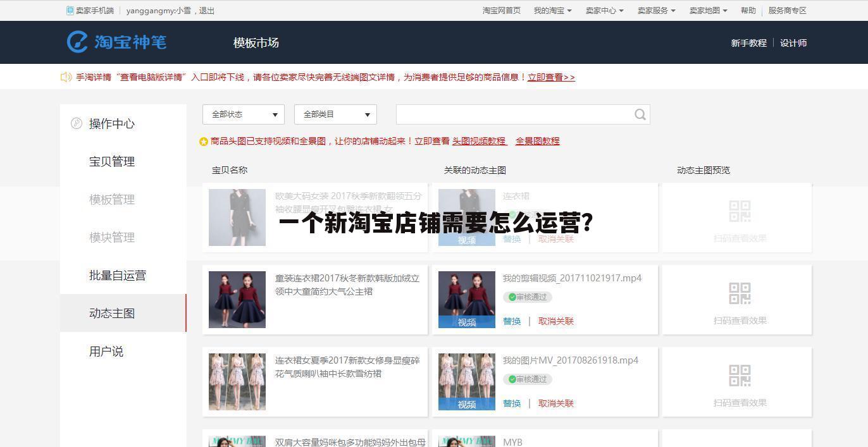
Task: Open 模板管理 in the sidebar
Action: [112, 200]
